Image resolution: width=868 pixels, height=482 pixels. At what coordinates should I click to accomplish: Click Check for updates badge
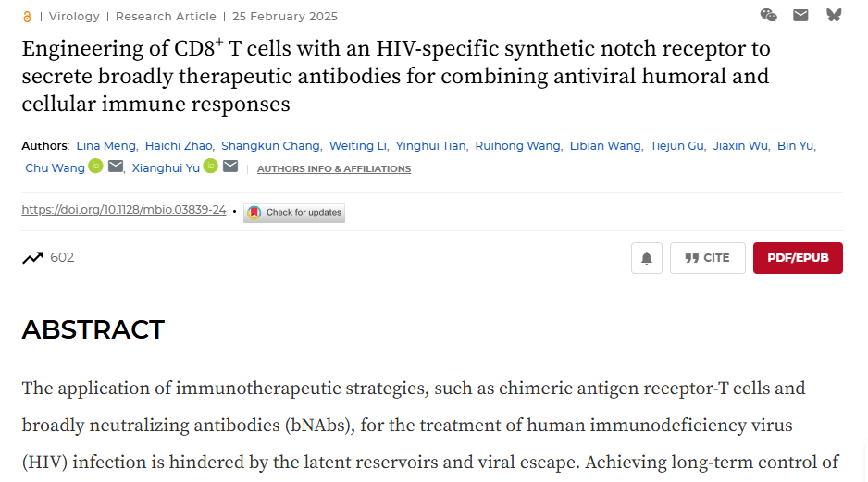(294, 213)
